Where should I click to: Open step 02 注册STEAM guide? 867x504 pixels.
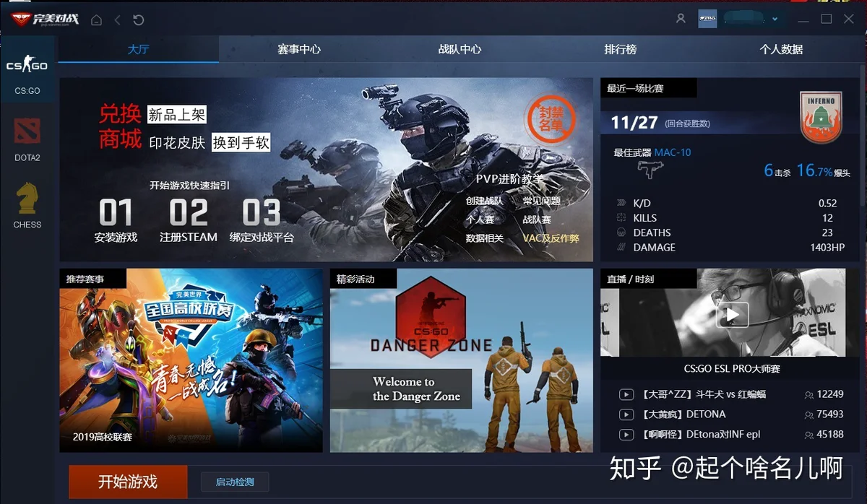(x=189, y=220)
